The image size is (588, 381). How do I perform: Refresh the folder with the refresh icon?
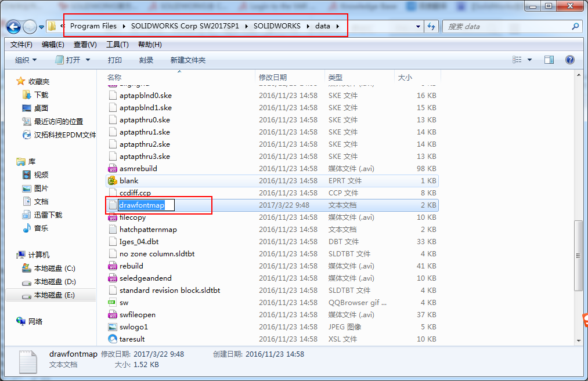(x=431, y=27)
